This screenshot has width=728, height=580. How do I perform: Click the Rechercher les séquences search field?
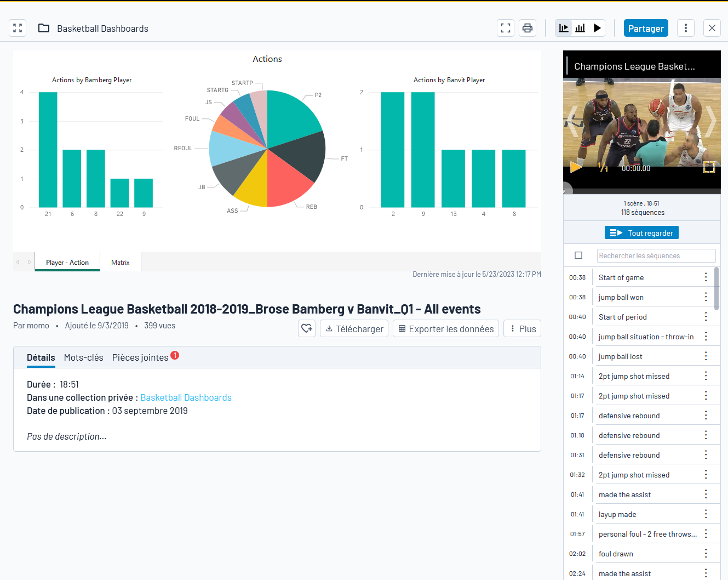tap(656, 255)
